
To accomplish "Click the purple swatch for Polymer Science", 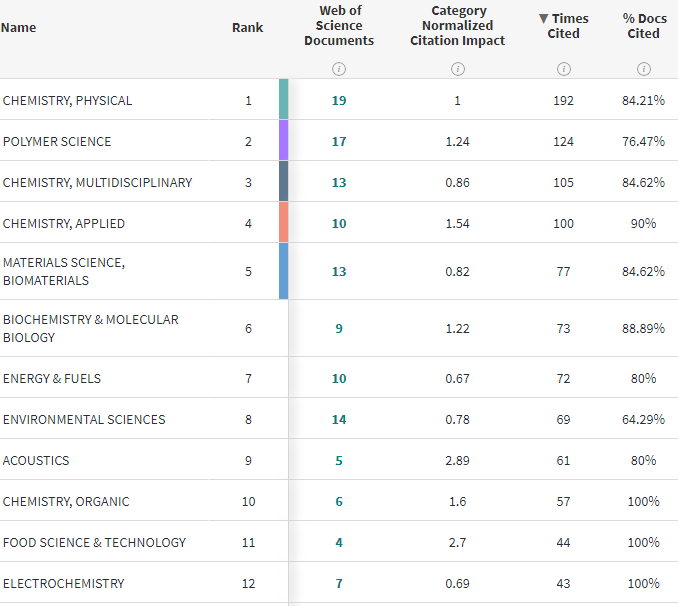I will pos(284,141).
